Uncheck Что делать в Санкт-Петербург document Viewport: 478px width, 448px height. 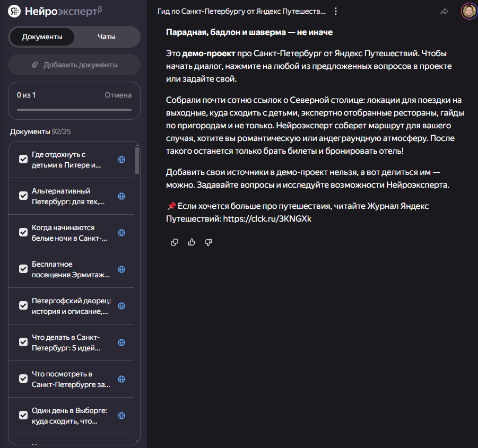pos(23,342)
